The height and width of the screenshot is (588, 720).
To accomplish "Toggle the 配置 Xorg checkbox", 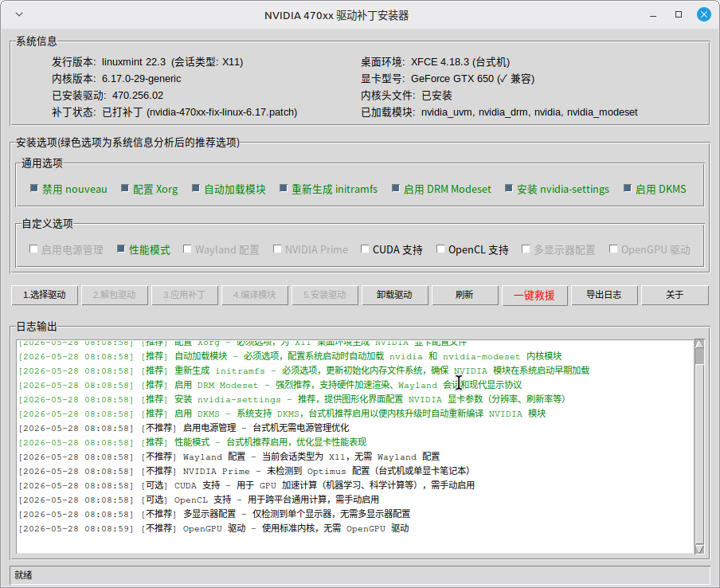I will tap(124, 188).
